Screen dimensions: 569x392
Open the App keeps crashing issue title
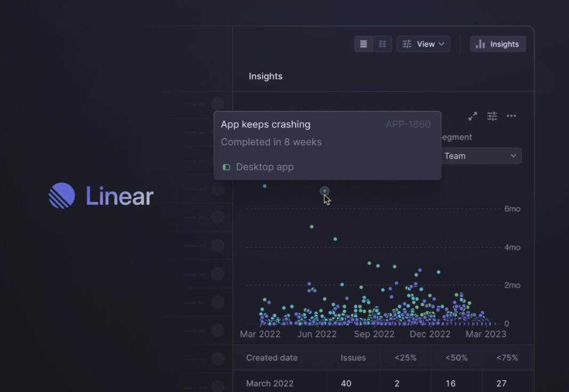[x=266, y=124]
